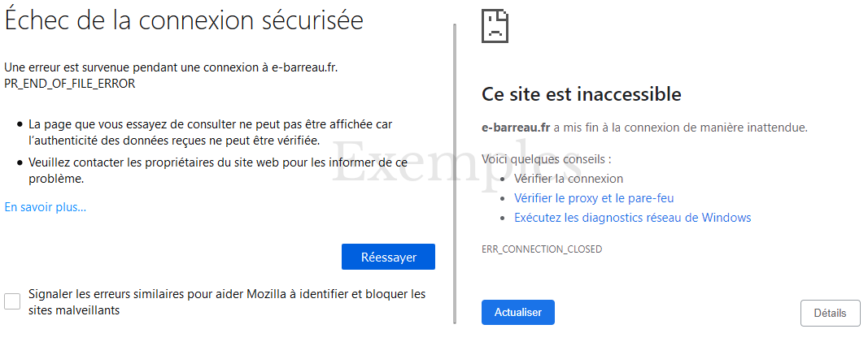Image resolution: width=868 pixels, height=342 pixels.
Task: Click the Réessayer button
Action: point(388,257)
